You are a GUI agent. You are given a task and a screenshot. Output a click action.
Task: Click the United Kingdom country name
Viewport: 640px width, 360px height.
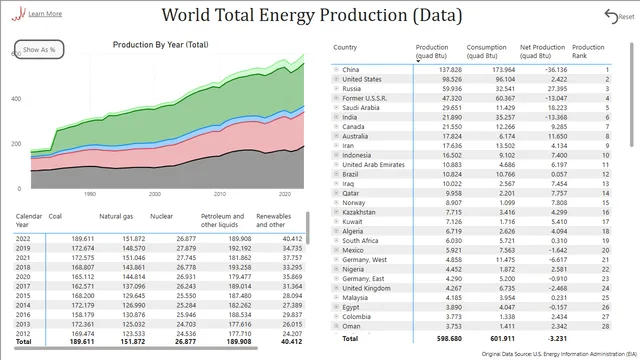366,288
